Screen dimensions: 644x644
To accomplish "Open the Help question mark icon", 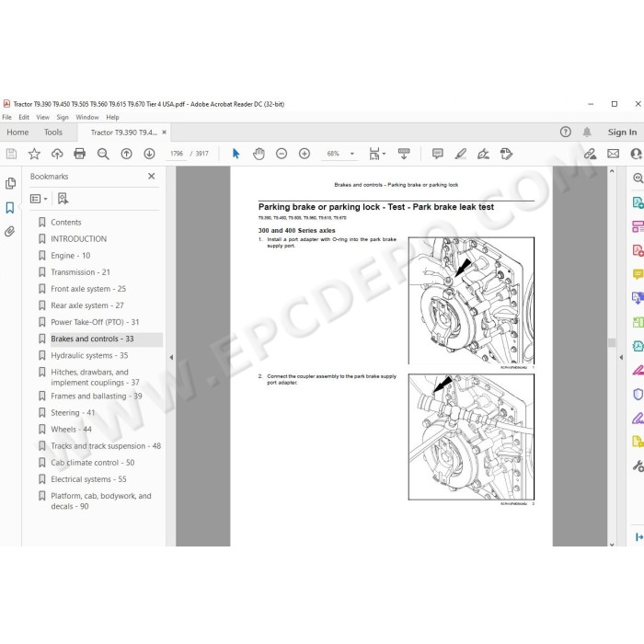I will [566, 132].
